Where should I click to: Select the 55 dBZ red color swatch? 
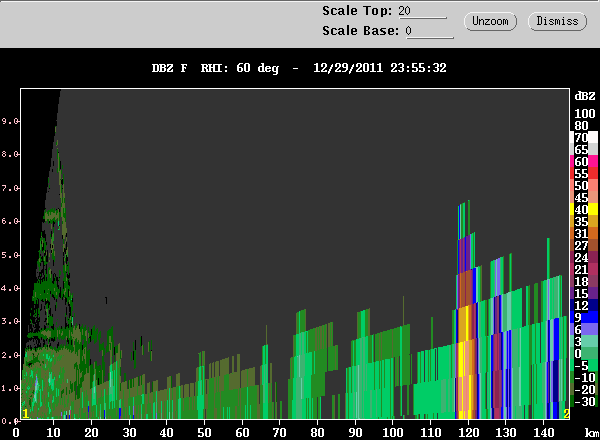click(593, 173)
